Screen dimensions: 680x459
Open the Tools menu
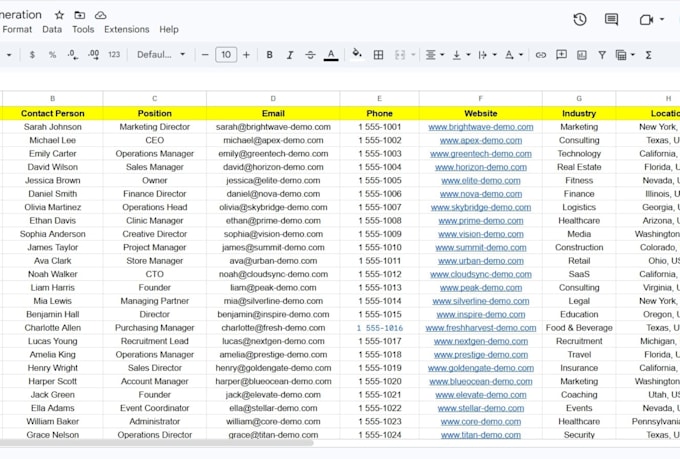point(83,30)
